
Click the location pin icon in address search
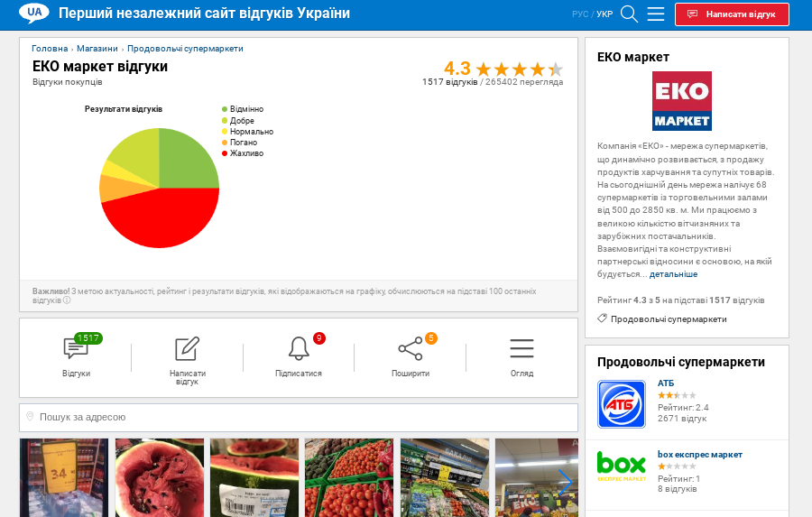[30, 417]
